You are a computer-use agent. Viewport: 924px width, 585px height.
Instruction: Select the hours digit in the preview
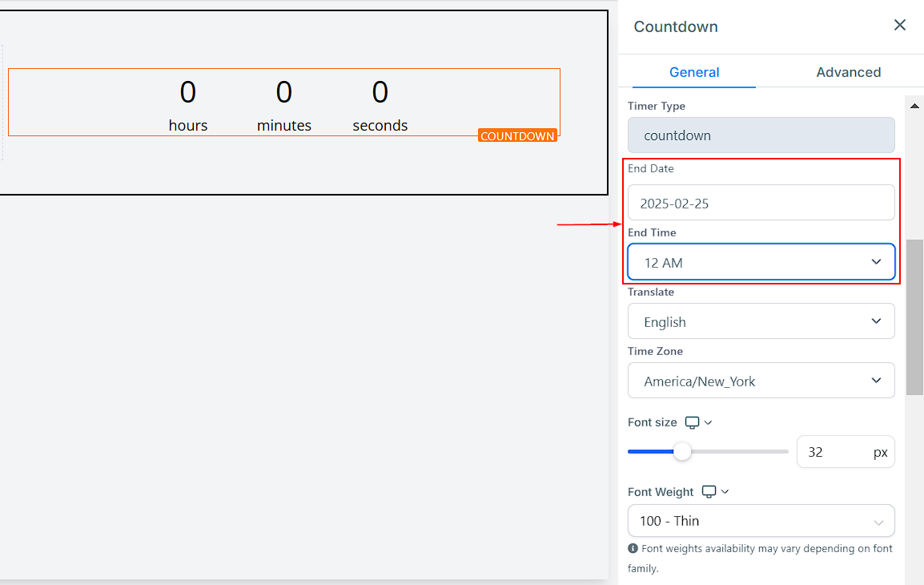[x=187, y=92]
